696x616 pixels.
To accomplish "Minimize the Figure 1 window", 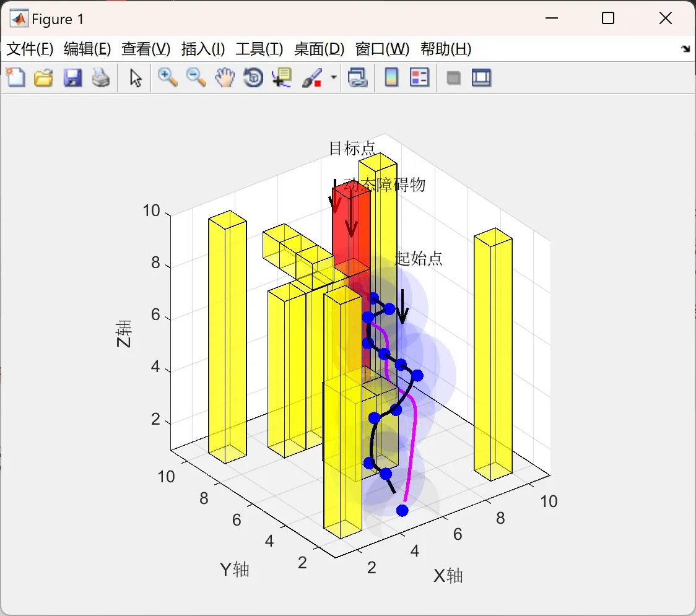I will pos(551,18).
